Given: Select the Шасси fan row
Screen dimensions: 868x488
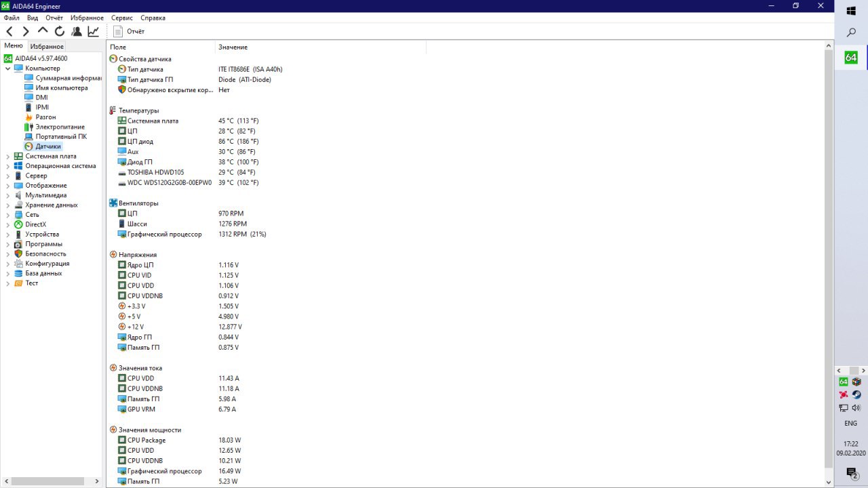Looking at the screenshot, I should (182, 224).
